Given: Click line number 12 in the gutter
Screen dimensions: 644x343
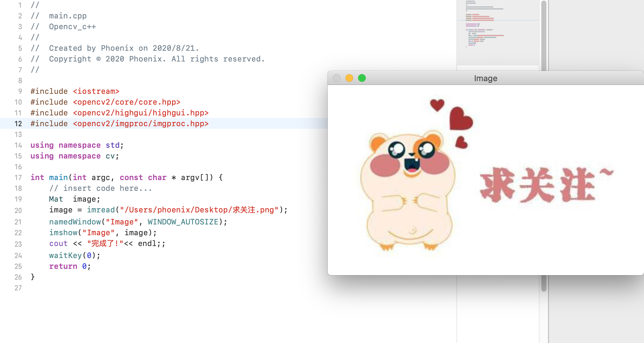Looking at the screenshot, I should click(x=18, y=124).
